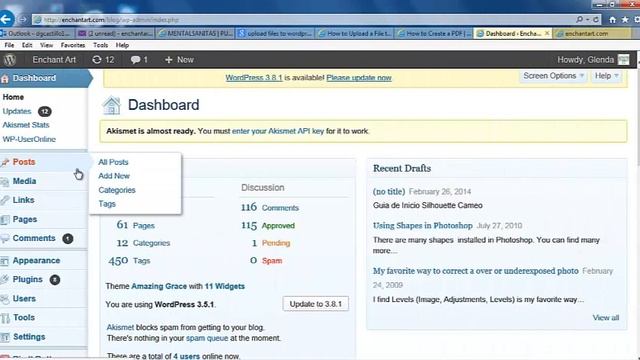Viewport: 640px width, 360px height.
Task: Open the File menu
Action: click(x=9, y=45)
